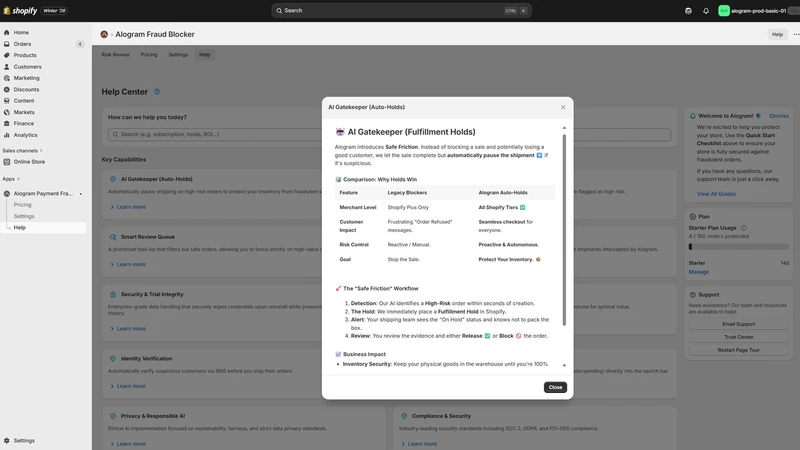Click the Alogram app logo in header
Screen dimensions: 800x450
click(104, 34)
